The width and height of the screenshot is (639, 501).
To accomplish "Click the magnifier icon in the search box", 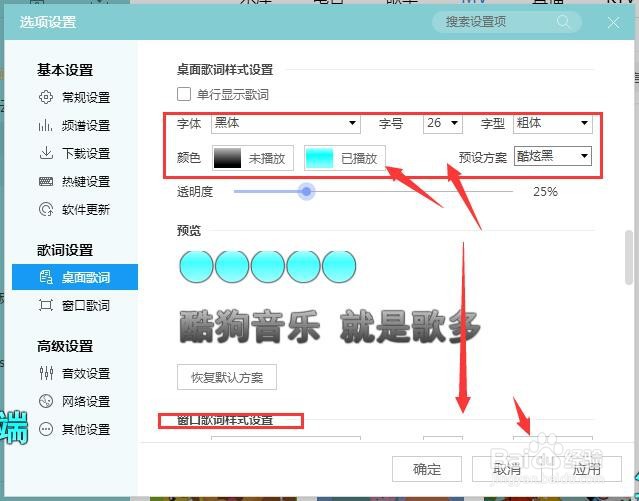I will 563,21.
